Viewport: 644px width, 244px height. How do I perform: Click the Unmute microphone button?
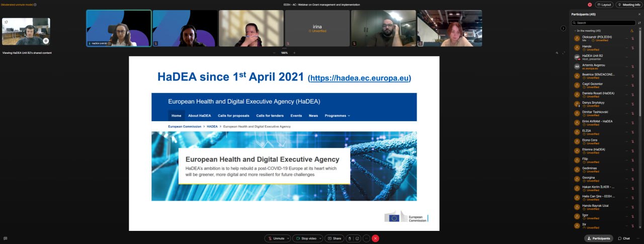pos(276,238)
